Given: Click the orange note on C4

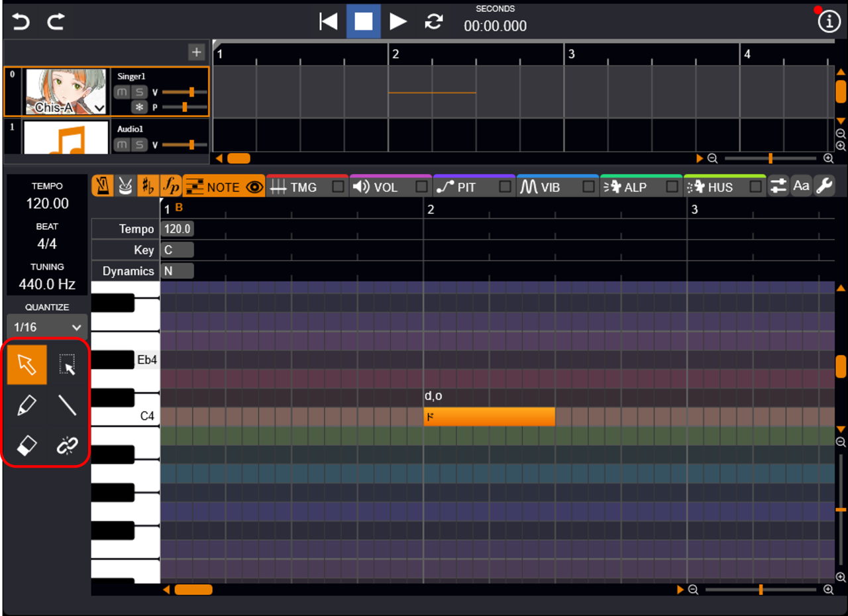Looking at the screenshot, I should [489, 417].
